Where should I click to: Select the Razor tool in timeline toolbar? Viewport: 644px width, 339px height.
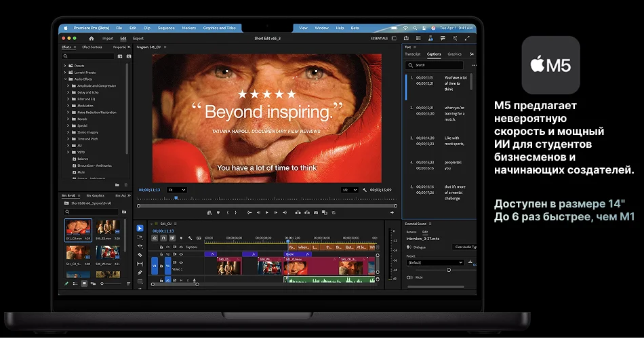[x=140, y=255]
